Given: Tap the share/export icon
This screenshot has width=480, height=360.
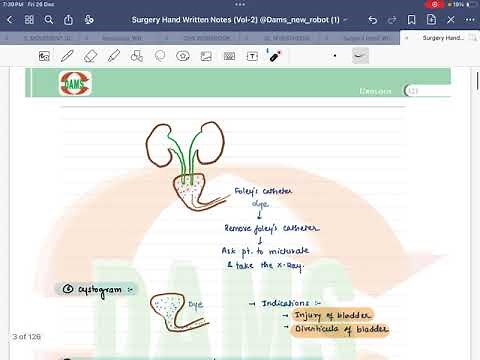Looking at the screenshot, I should 68,20.
